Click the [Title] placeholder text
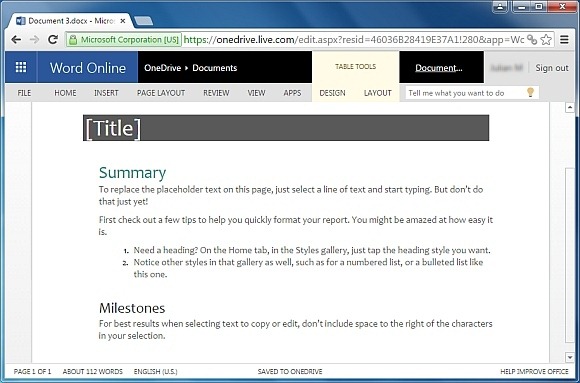 coord(113,128)
